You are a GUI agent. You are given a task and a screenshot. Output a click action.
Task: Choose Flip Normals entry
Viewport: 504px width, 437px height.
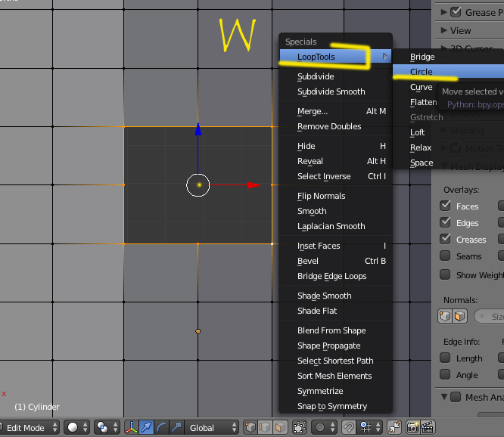click(335, 196)
